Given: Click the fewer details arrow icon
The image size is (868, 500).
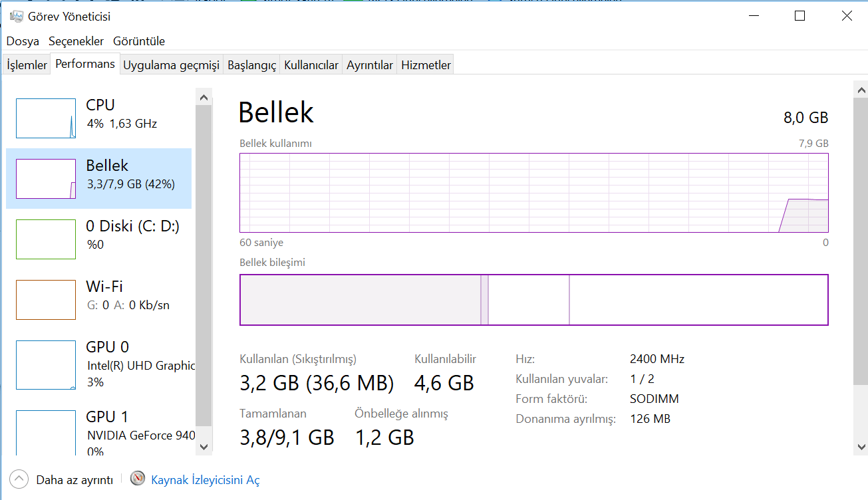Looking at the screenshot, I should 19,479.
